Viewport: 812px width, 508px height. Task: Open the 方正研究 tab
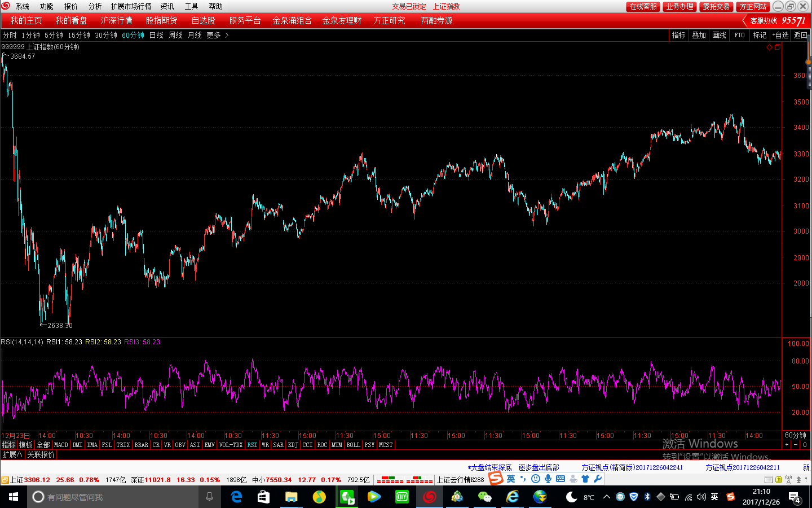point(389,20)
